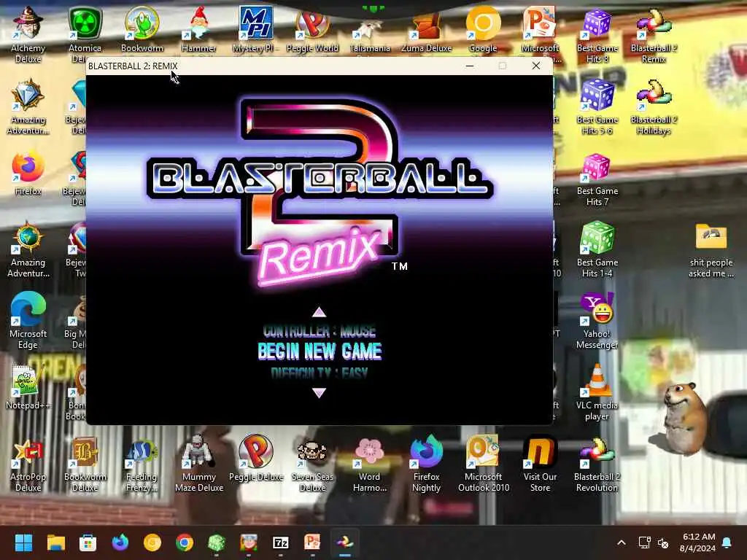Choose the DIFFICULTY : EASY menu option
This screenshot has height=560, width=747.
(x=320, y=373)
